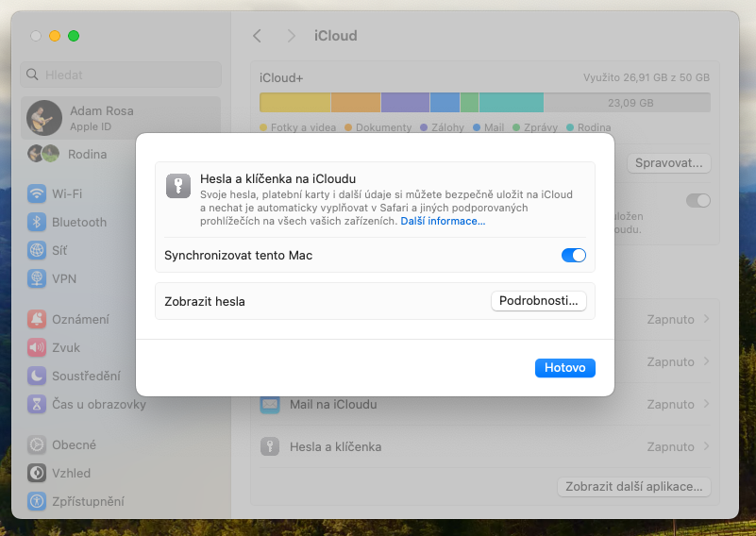The width and height of the screenshot is (756, 536).
Task: Select the Rodina family avatars icon
Action: pyautogui.click(x=43, y=154)
